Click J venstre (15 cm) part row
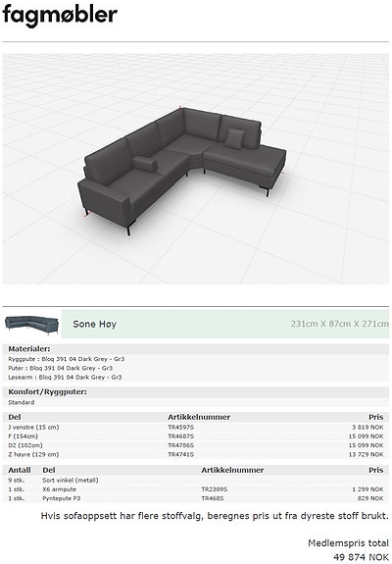Image resolution: width=392 pixels, height=564 pixels. click(x=196, y=428)
